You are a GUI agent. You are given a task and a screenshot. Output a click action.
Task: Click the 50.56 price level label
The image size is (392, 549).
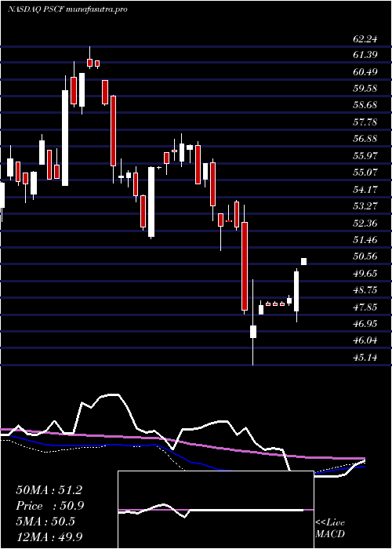pyautogui.click(x=365, y=256)
